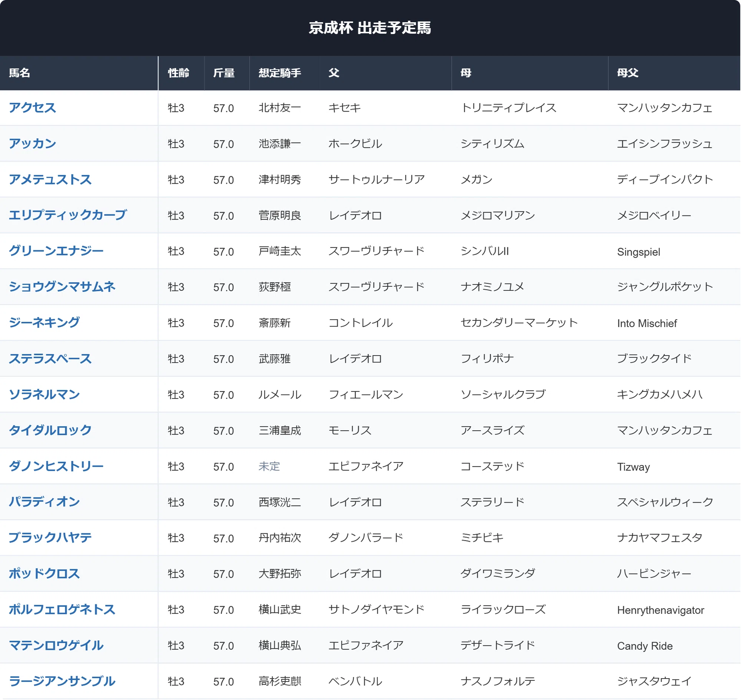This screenshot has height=700, width=741.
Task: Click jockey name ルメール
Action: [280, 395]
